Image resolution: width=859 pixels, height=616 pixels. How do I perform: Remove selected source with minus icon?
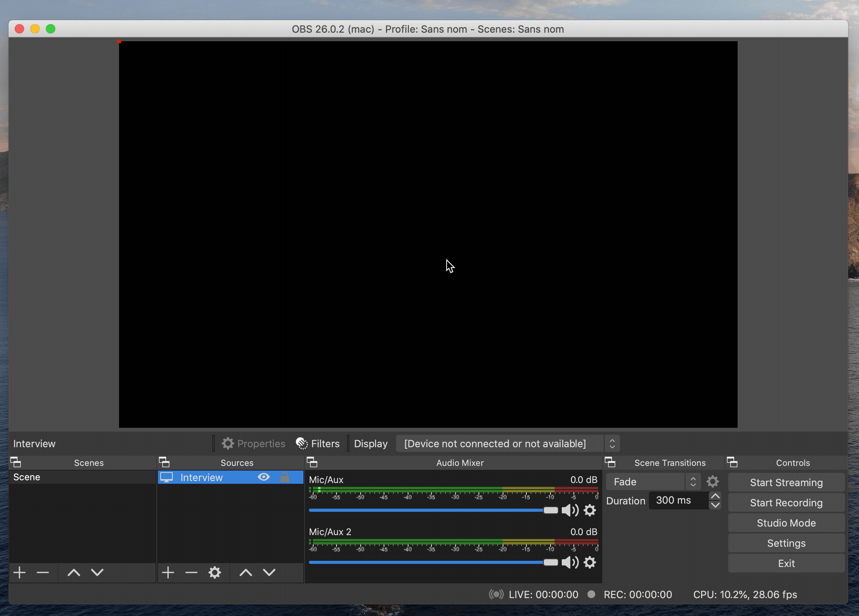[x=191, y=572]
